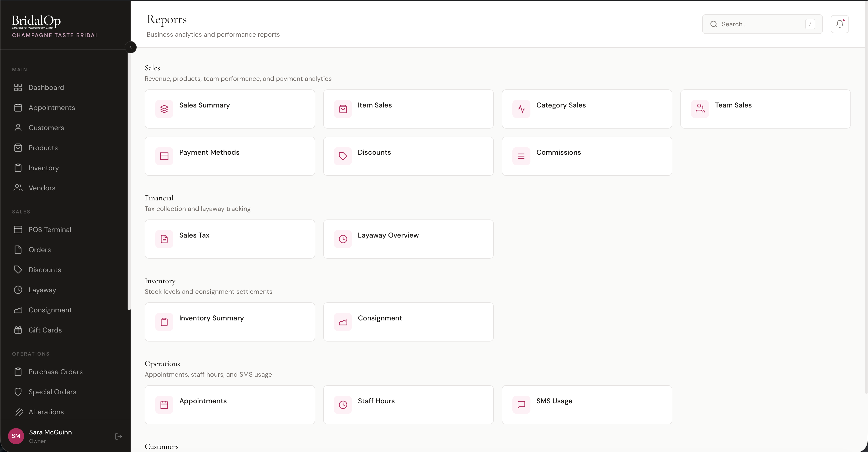Click the Commissions report icon
Viewport: 868px width, 452px height.
coord(521,156)
